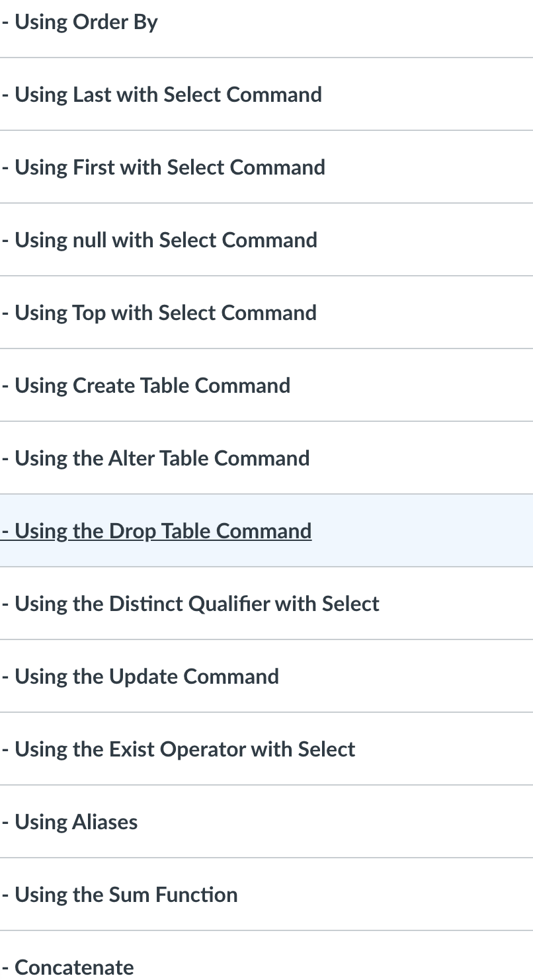Open Using the Sum Function
The height and width of the screenshot is (980, 533).
coord(119,895)
